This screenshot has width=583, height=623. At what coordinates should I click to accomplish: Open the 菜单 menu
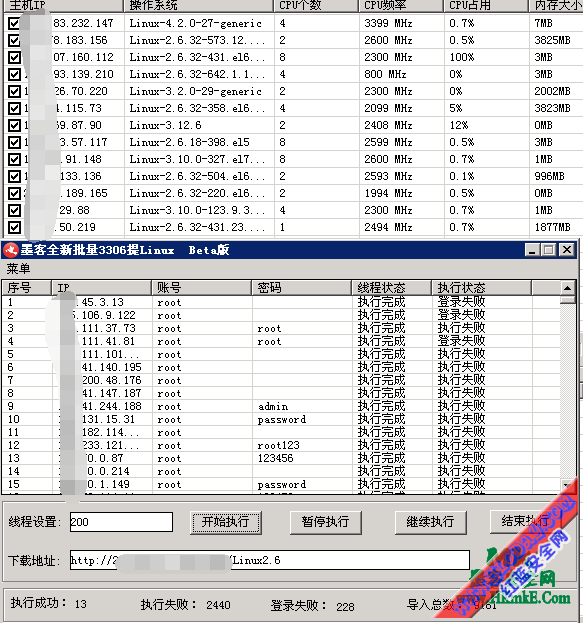(x=18, y=269)
